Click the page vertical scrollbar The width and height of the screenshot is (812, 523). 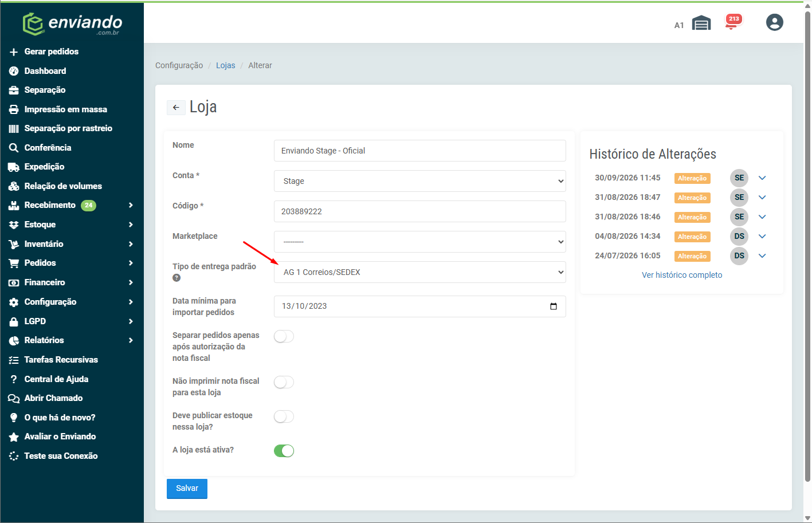807,246
